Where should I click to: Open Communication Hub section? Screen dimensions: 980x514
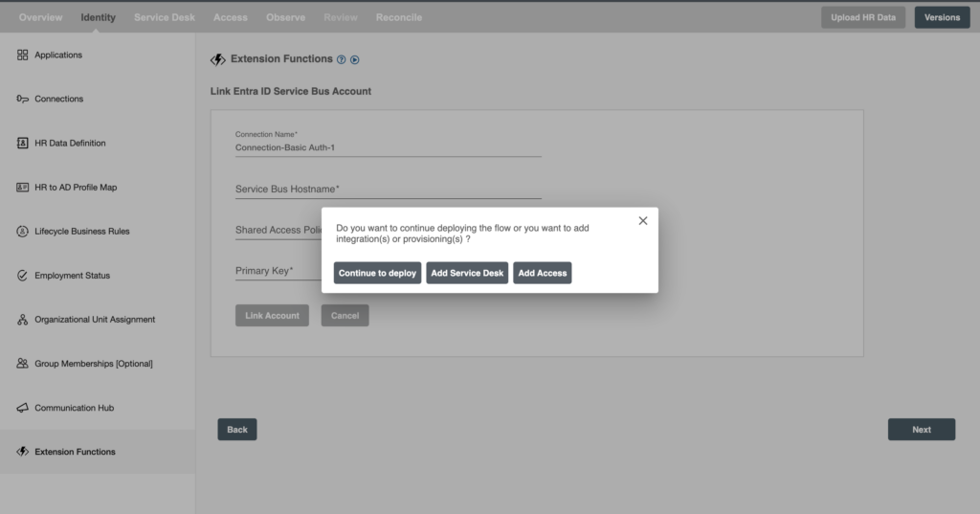point(98,408)
